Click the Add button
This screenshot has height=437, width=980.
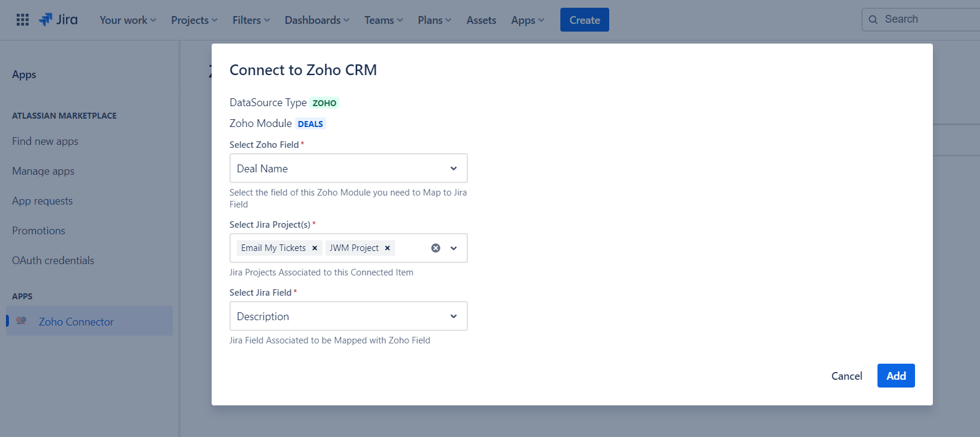point(896,376)
